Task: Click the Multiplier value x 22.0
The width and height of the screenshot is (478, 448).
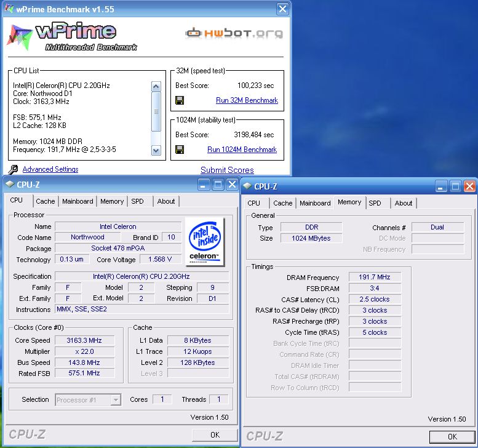Action: click(x=84, y=351)
